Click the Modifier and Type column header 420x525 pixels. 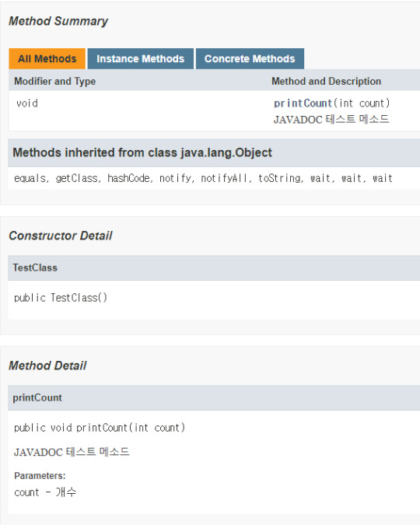point(55,81)
